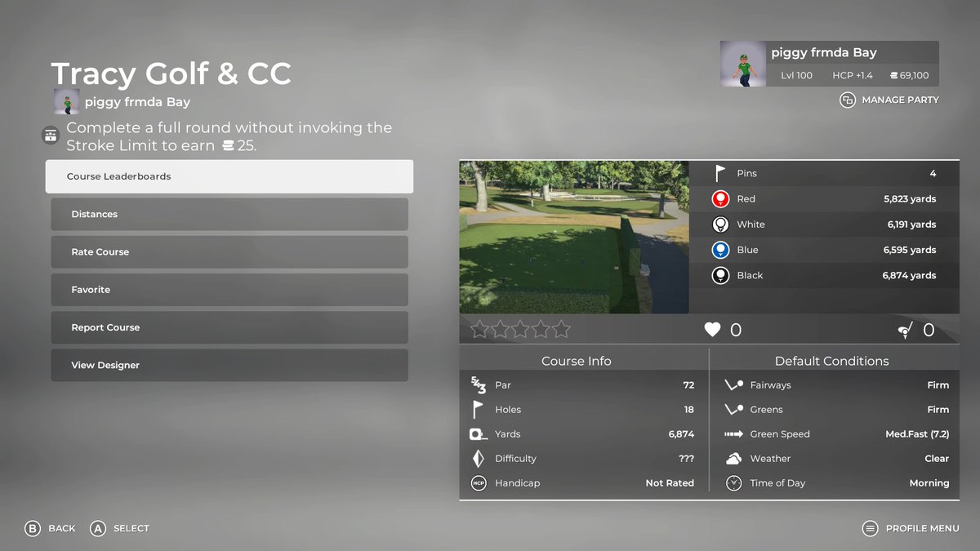Click 'Lvl 100' in profile card

pos(796,75)
